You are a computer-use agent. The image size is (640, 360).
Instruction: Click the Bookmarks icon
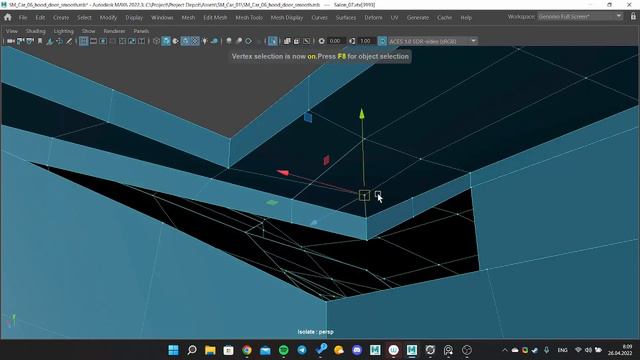pos(40,41)
